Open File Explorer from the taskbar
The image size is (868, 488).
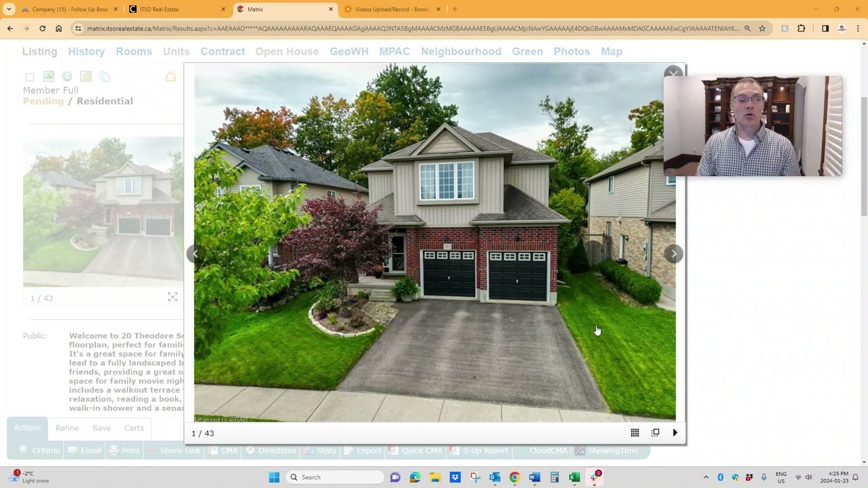click(x=435, y=477)
